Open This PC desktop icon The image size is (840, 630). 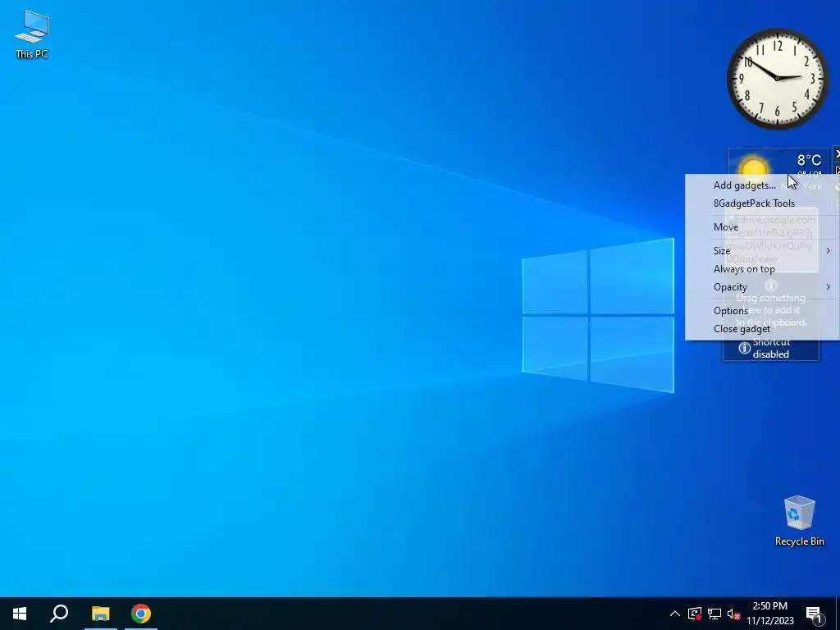32,34
